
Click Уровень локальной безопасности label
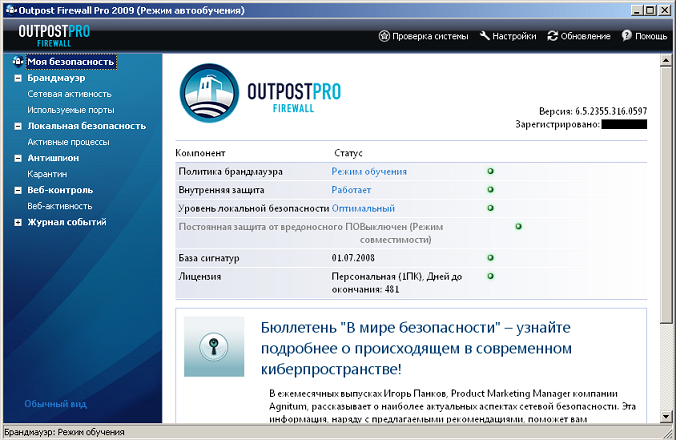point(254,209)
